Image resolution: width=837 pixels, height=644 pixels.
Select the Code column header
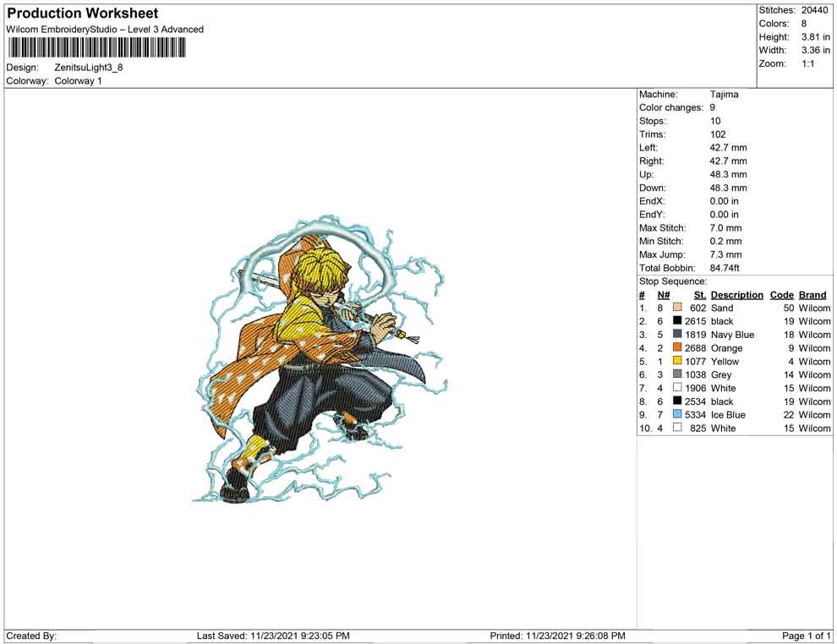click(x=782, y=295)
